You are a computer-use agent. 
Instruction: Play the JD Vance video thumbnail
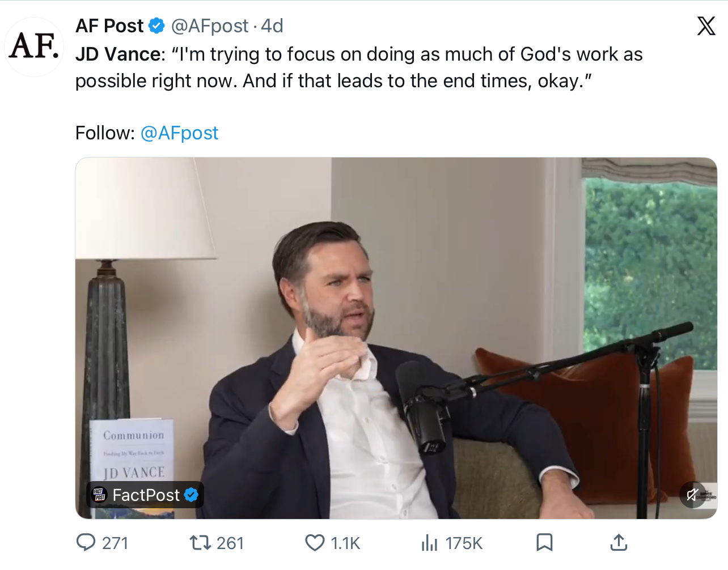click(x=396, y=338)
